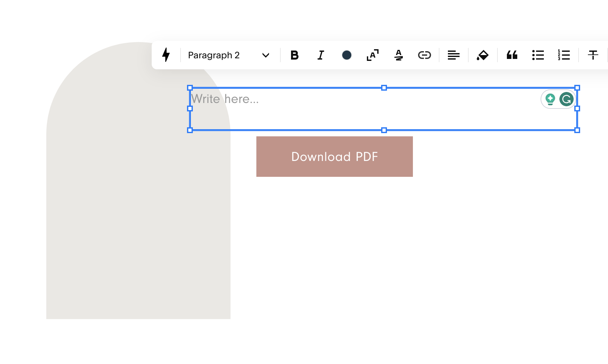
Task: Open the dark text color swatch
Action: tap(347, 55)
